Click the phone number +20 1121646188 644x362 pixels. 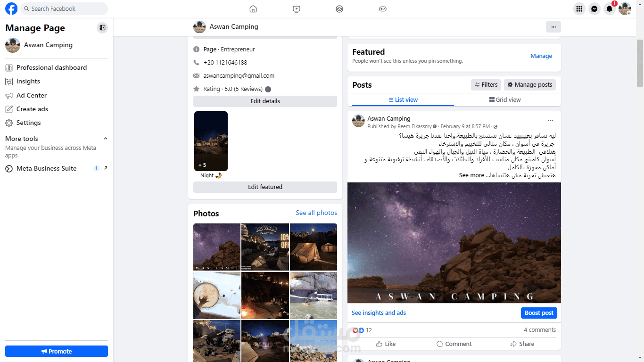coord(225,63)
